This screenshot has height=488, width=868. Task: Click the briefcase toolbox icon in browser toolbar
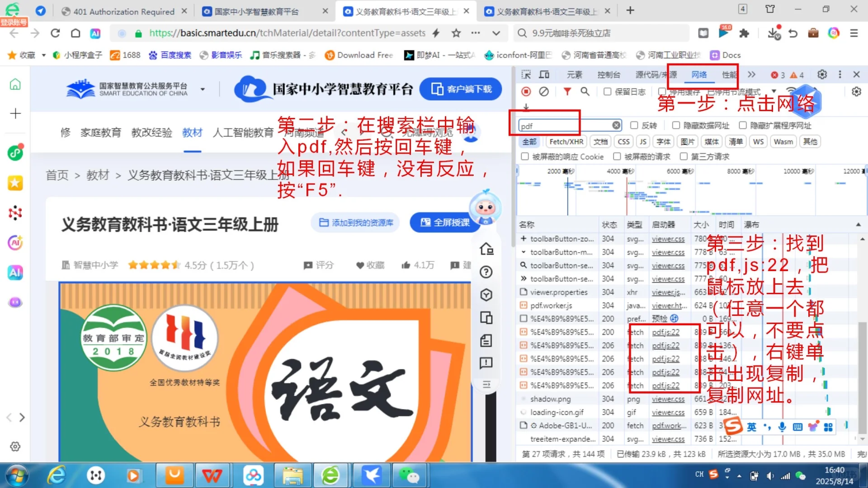coord(813,33)
